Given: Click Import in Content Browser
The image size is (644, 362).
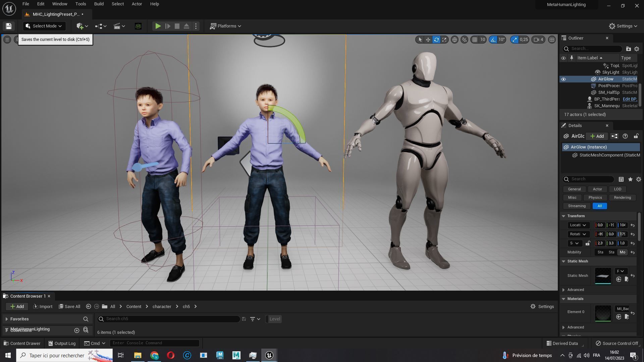Looking at the screenshot, I should coord(43,307).
